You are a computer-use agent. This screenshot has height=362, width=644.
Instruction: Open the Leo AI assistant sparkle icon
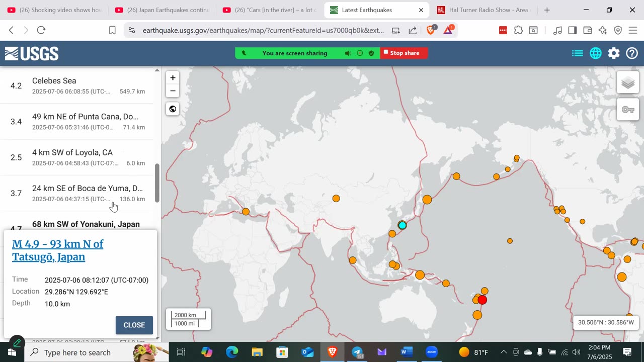tap(603, 30)
